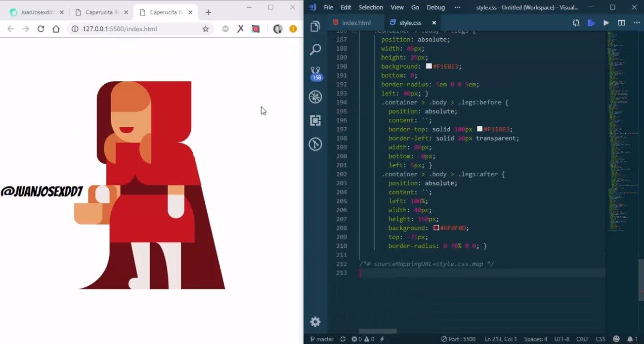Click the border-radius: 0 70% 0 0 line
This screenshot has height=344, width=644.
438,246
